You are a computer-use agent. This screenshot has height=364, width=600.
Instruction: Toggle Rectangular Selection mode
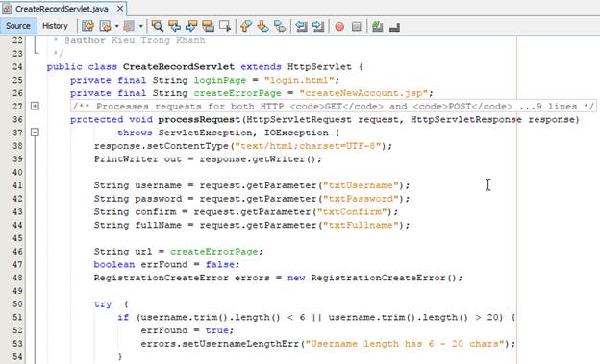[x=225, y=26]
